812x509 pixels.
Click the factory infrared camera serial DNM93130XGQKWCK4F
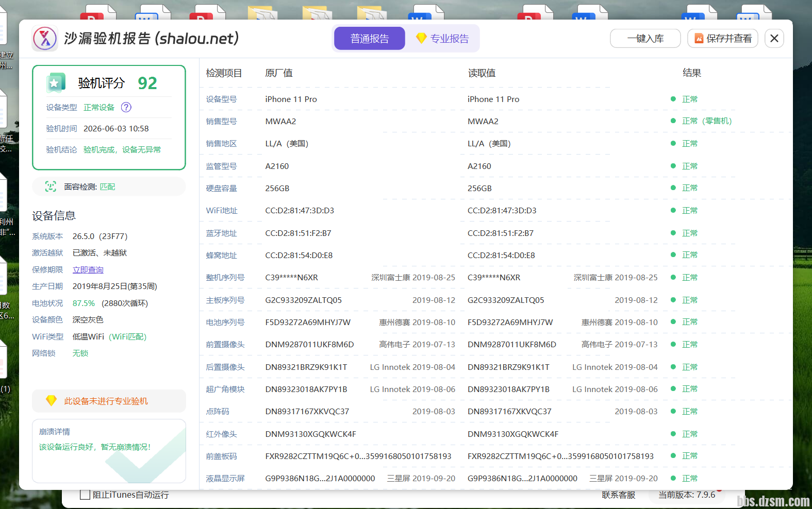coord(311,434)
